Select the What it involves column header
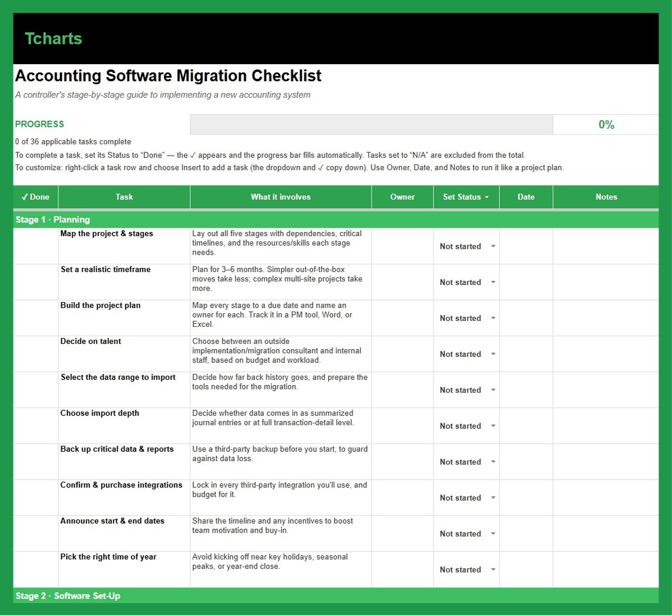The height and width of the screenshot is (616, 672). coord(281,197)
